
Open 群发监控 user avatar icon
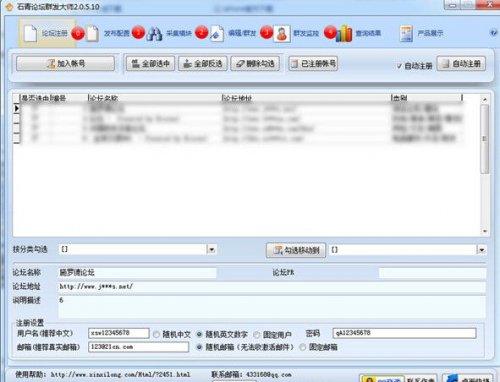click(x=282, y=34)
